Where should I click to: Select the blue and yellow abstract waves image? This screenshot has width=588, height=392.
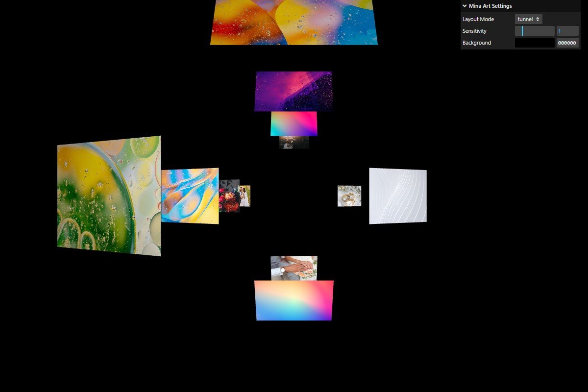190,196
